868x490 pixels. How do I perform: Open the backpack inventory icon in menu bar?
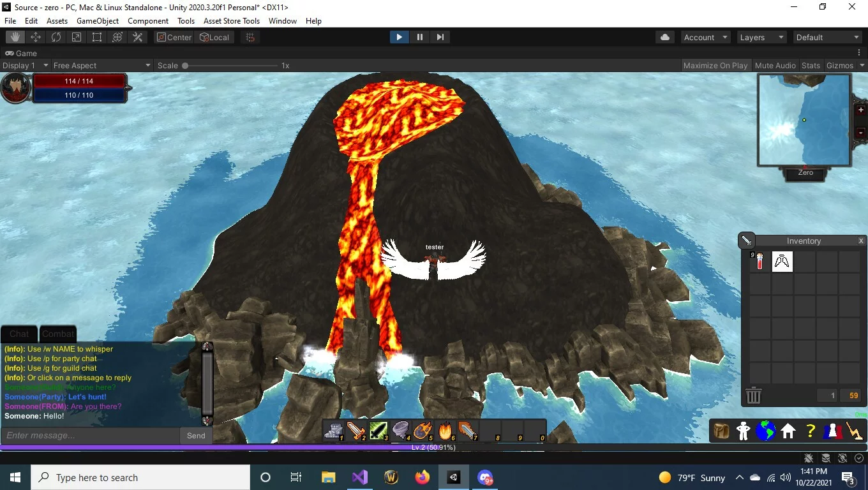(721, 431)
